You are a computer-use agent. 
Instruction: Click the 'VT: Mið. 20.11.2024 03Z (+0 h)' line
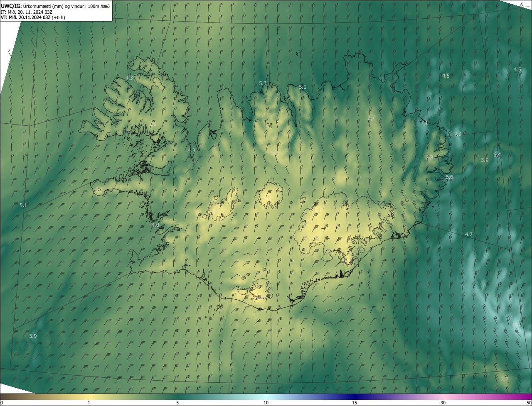(x=33, y=17)
